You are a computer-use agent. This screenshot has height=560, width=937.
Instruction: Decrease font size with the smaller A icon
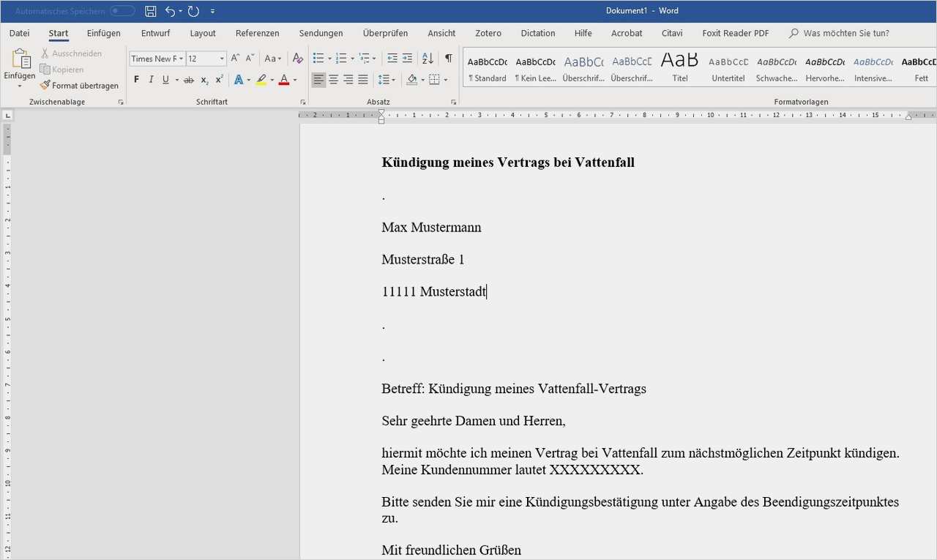(250, 59)
